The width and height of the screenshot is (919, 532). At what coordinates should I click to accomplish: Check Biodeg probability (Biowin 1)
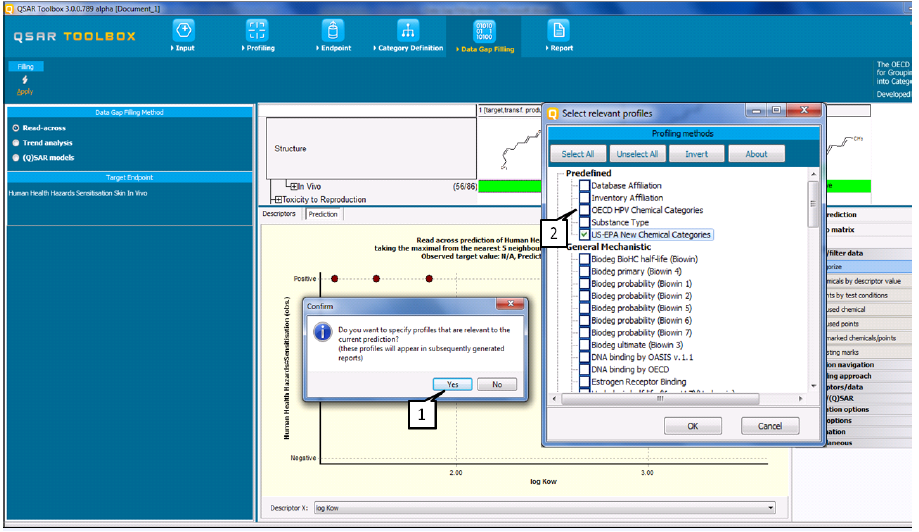pos(584,284)
